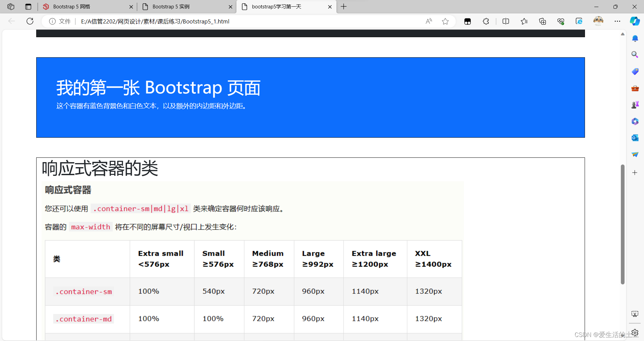
Task: Click sidebar screenshot capture icon
Action: click(x=635, y=314)
